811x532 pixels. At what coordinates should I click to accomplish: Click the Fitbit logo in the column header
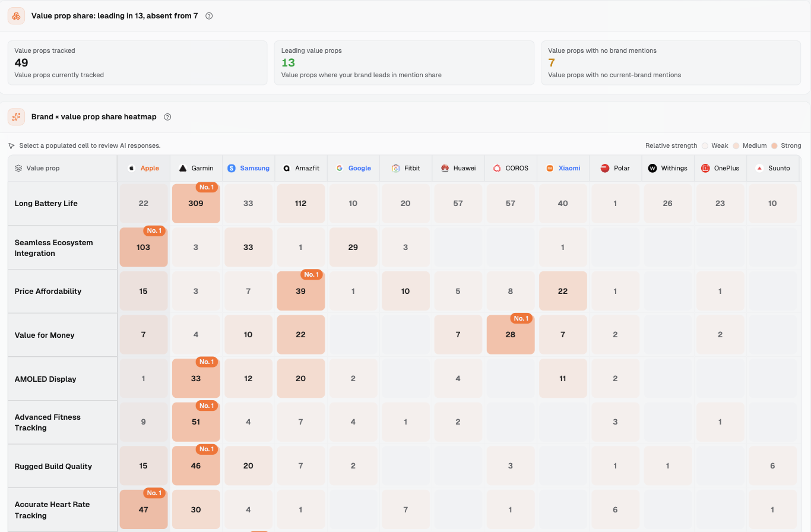[x=396, y=168]
